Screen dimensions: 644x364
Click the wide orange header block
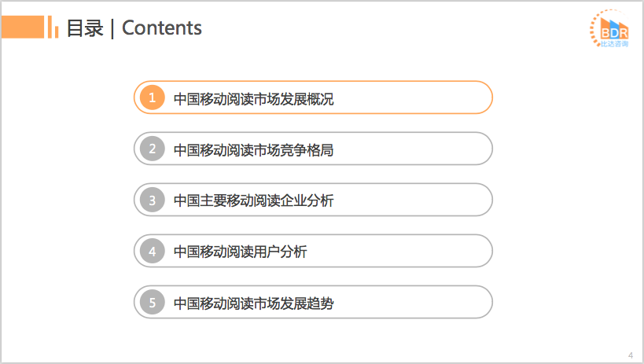[22, 28]
